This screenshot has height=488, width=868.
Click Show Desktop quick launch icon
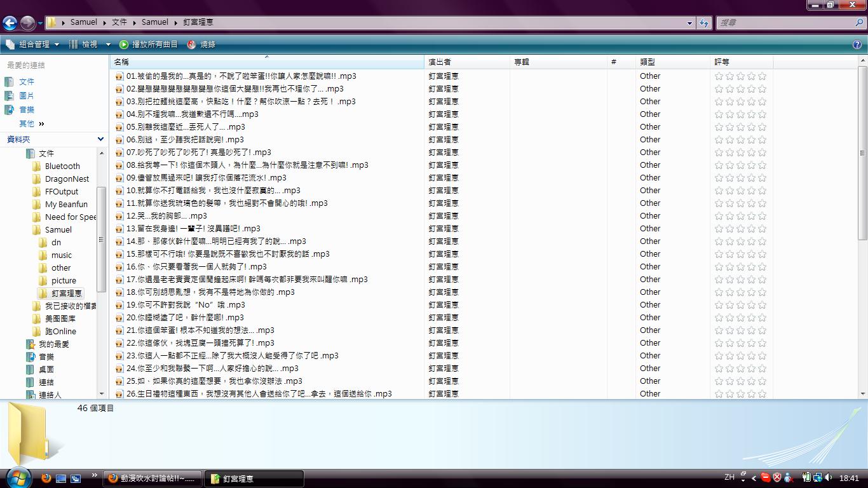click(61, 478)
